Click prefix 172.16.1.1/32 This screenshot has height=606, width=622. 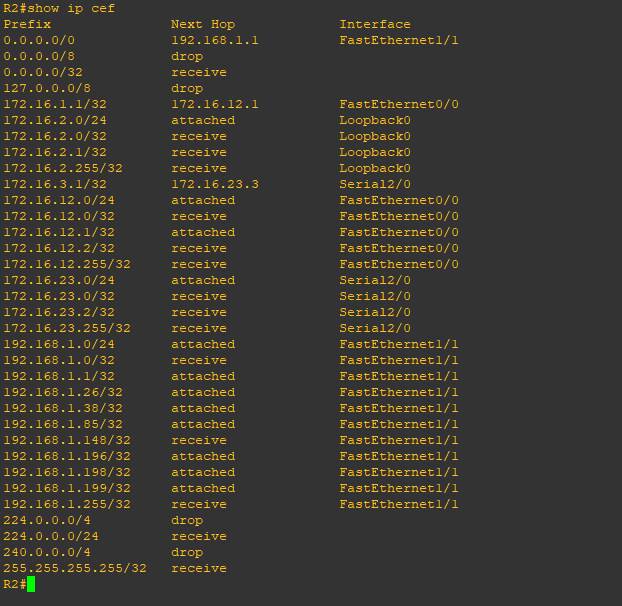pos(55,104)
